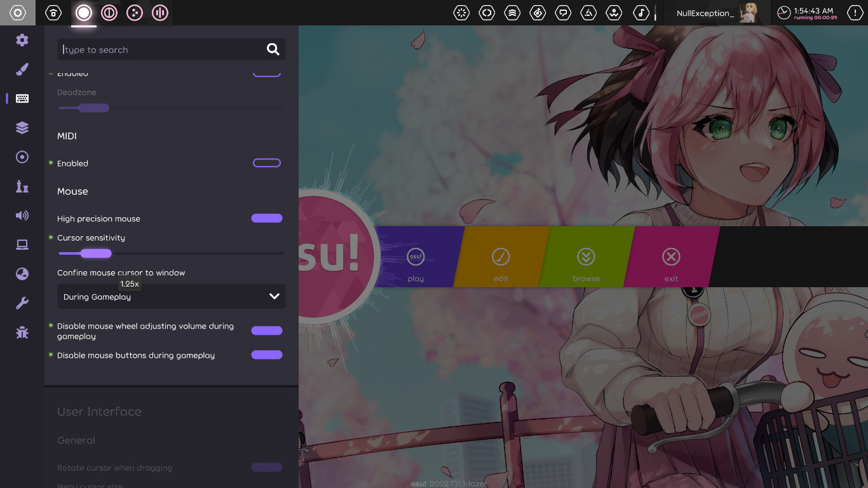Open the now playing music icon
This screenshot has height=488, width=868.
click(x=641, y=13)
